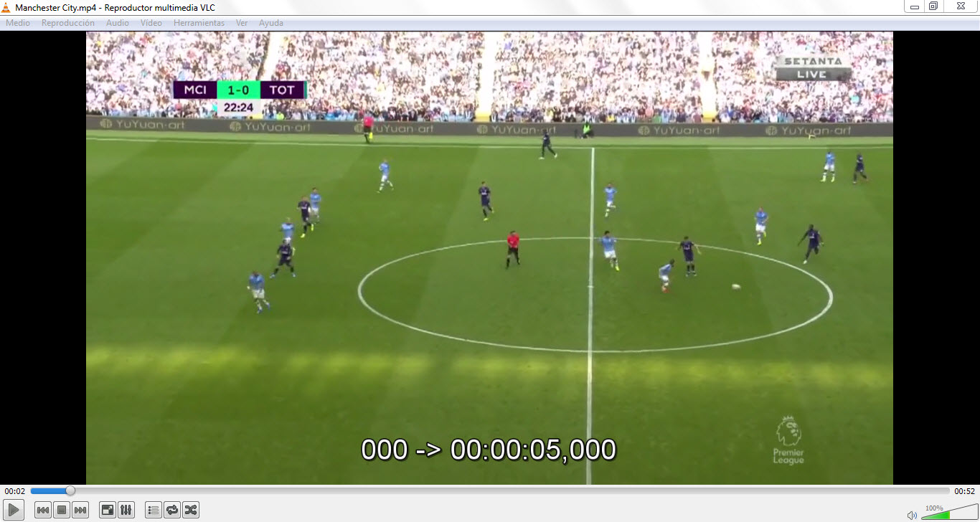980x522 pixels.
Task: Skip to next media track
Action: [x=80, y=510]
